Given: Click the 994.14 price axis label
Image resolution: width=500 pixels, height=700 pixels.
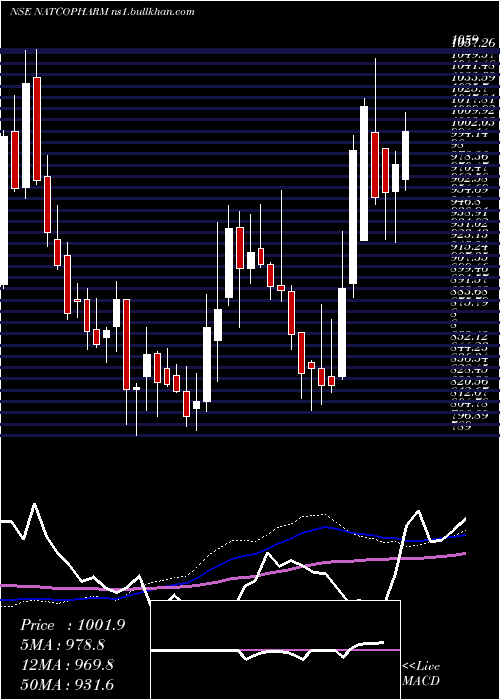Looking at the screenshot, I should coord(469,133).
